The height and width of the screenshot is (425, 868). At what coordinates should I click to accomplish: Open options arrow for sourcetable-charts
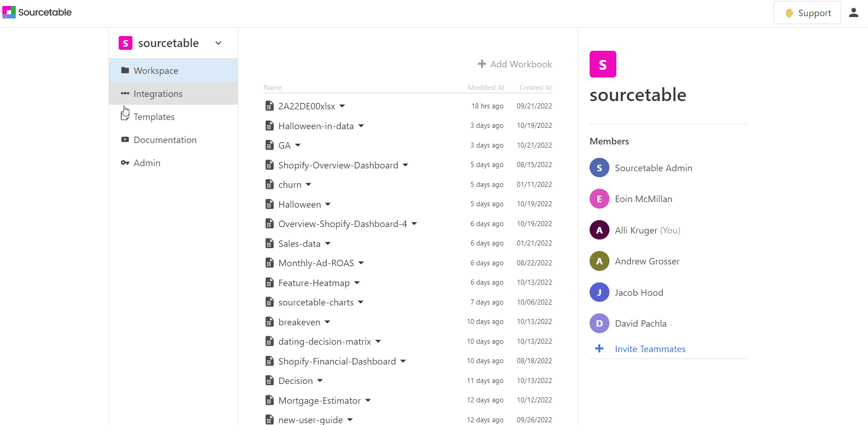coord(361,302)
